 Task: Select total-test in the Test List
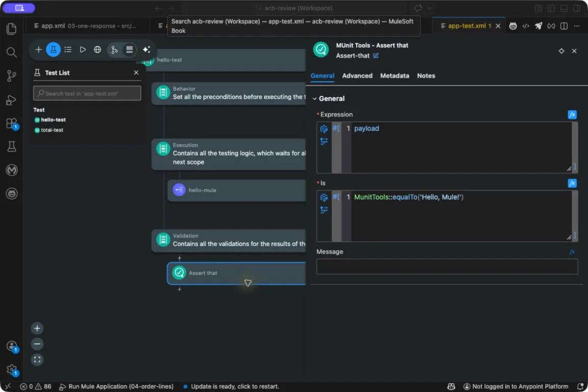[52, 130]
